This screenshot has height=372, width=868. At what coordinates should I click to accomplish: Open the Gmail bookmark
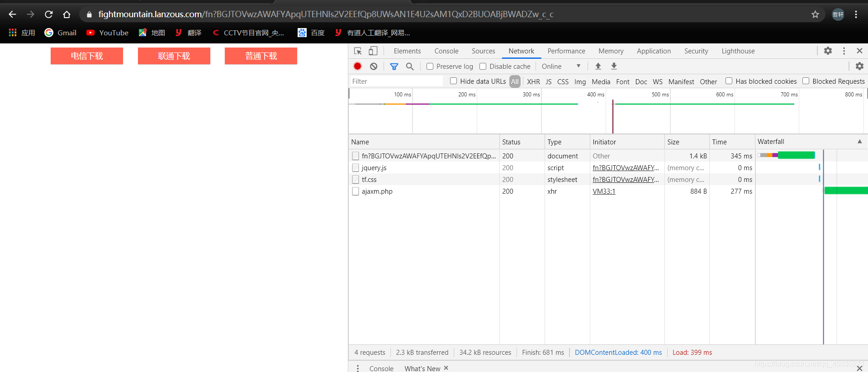61,33
